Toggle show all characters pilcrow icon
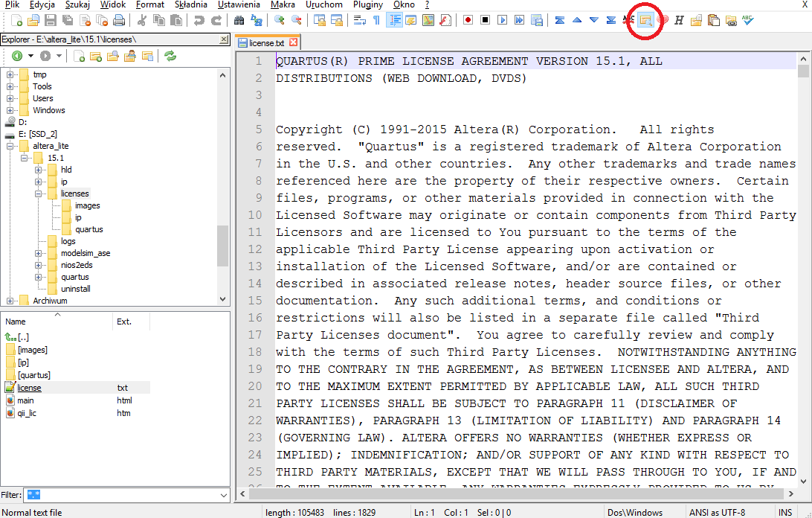Screen dimensions: 812x518 tap(376, 21)
